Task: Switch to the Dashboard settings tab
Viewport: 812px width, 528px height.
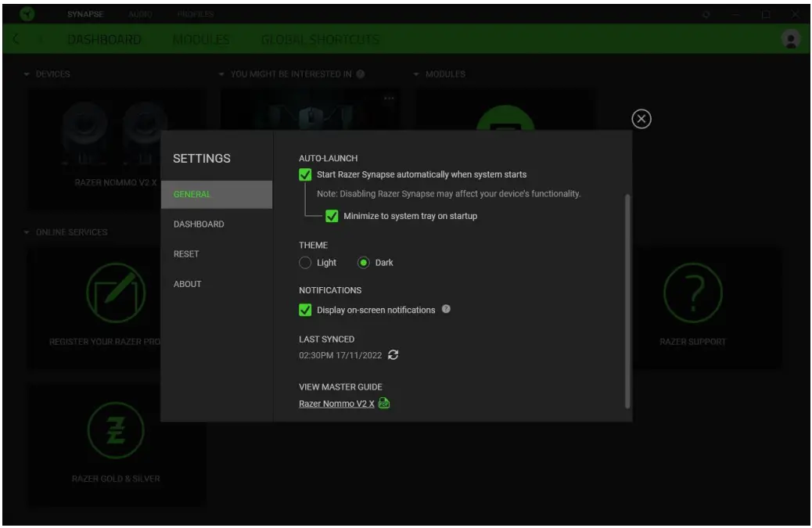Action: point(199,224)
